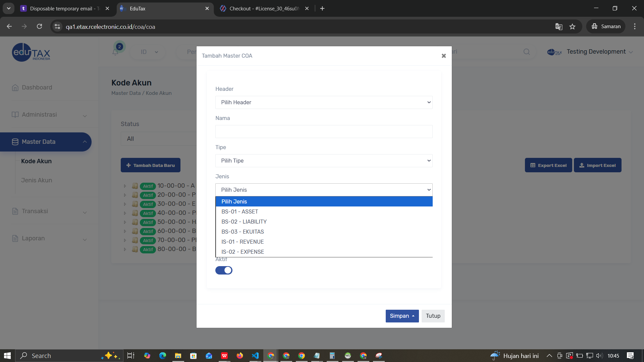Click the eduTAX Indonesia logo
The image size is (644, 362).
[31, 52]
